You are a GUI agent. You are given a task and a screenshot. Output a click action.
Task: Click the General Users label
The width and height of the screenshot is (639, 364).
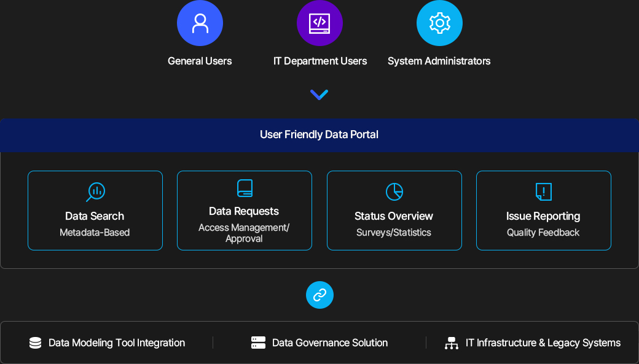(200, 61)
